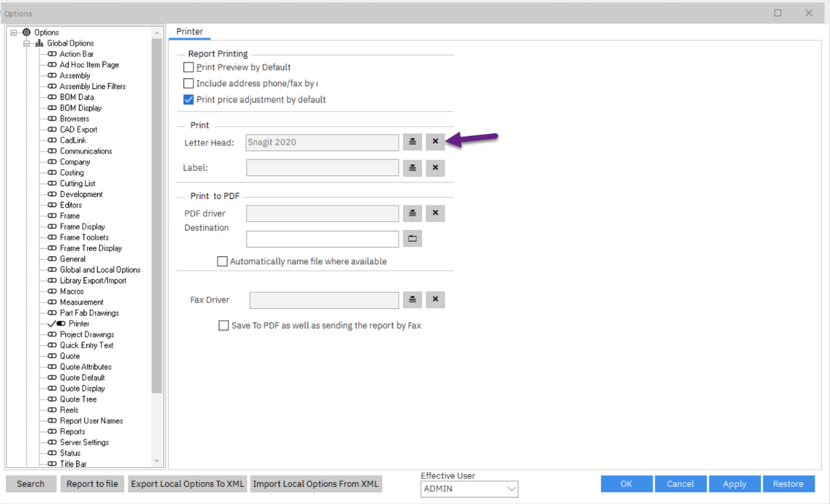Enable Automatically name file where available
This screenshot has height=504, width=830.
point(222,262)
